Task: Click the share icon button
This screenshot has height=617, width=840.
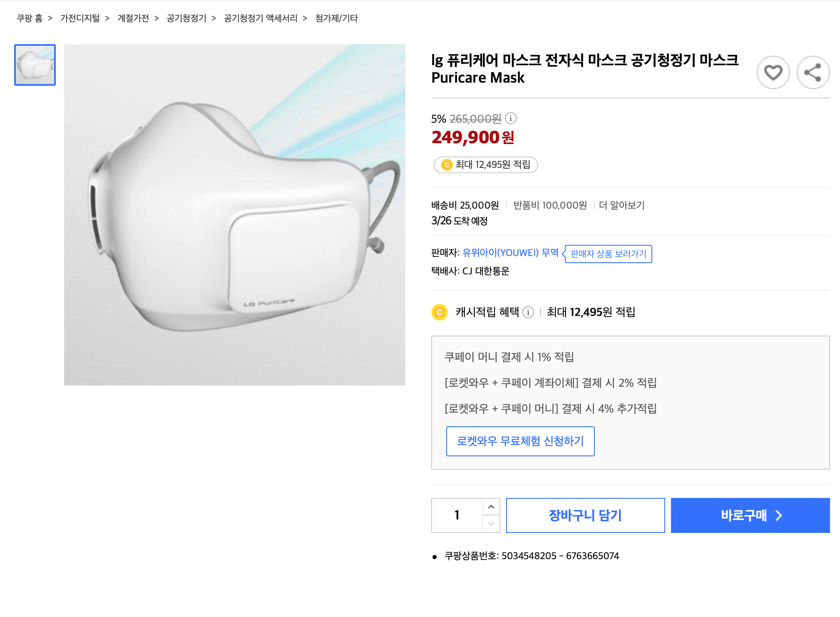Action: click(x=813, y=72)
